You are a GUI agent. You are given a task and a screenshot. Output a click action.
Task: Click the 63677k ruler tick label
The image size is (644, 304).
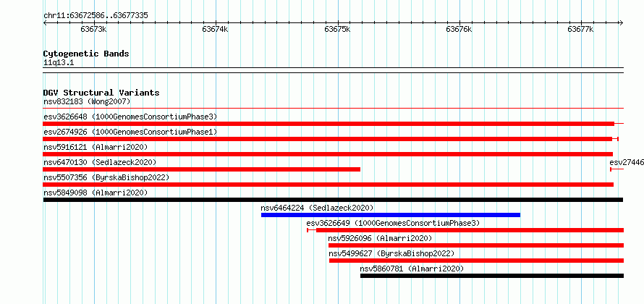(x=580, y=29)
